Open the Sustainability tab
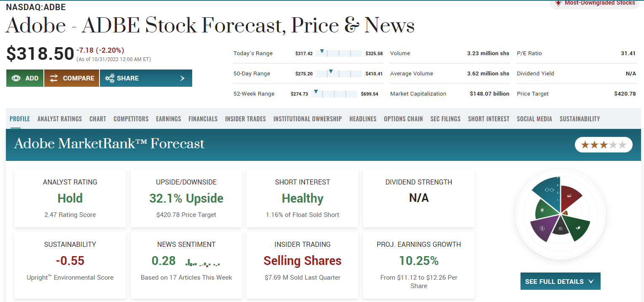644x302 pixels. click(x=580, y=119)
